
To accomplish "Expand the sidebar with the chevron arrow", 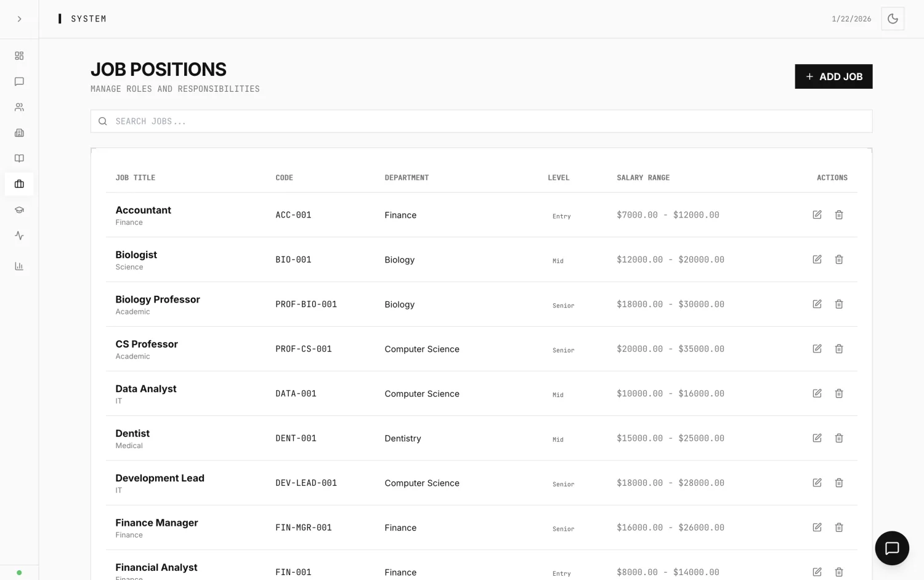I will point(19,19).
